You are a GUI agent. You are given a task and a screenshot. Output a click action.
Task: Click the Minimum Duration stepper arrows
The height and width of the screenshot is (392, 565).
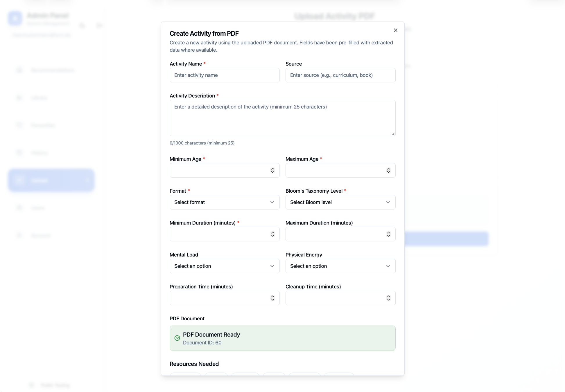pyautogui.click(x=272, y=234)
